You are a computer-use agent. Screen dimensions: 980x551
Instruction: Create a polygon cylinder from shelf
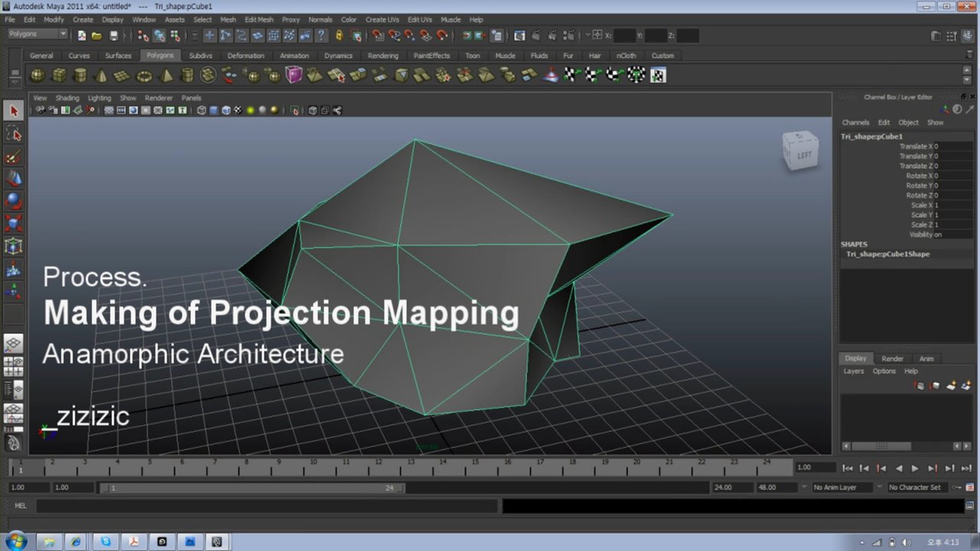[x=80, y=76]
